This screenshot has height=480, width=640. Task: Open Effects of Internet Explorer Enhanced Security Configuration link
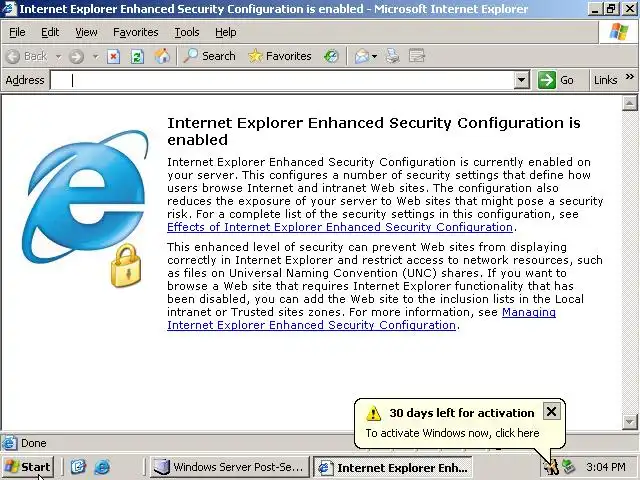pos(340,227)
